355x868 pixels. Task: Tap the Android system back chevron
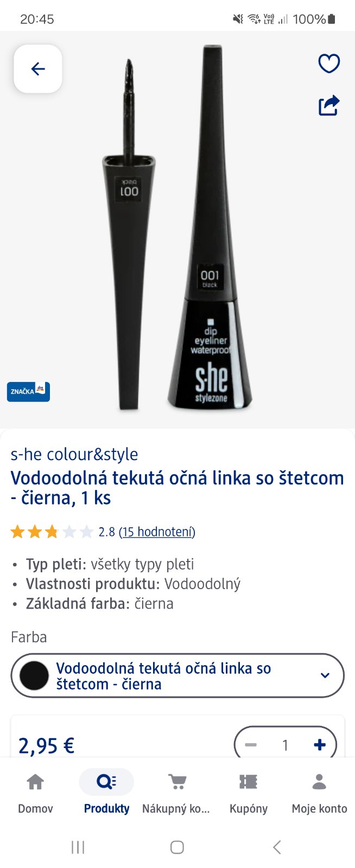pyautogui.click(x=277, y=847)
